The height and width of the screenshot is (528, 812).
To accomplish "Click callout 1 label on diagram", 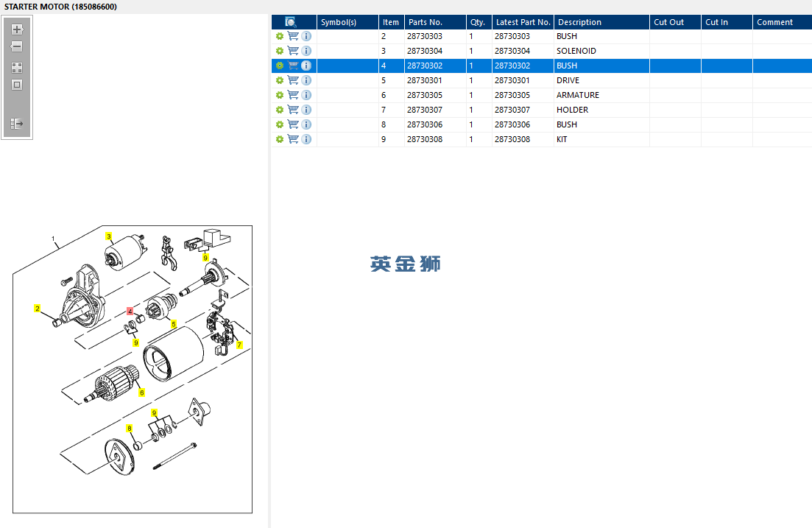I will (x=53, y=239).
